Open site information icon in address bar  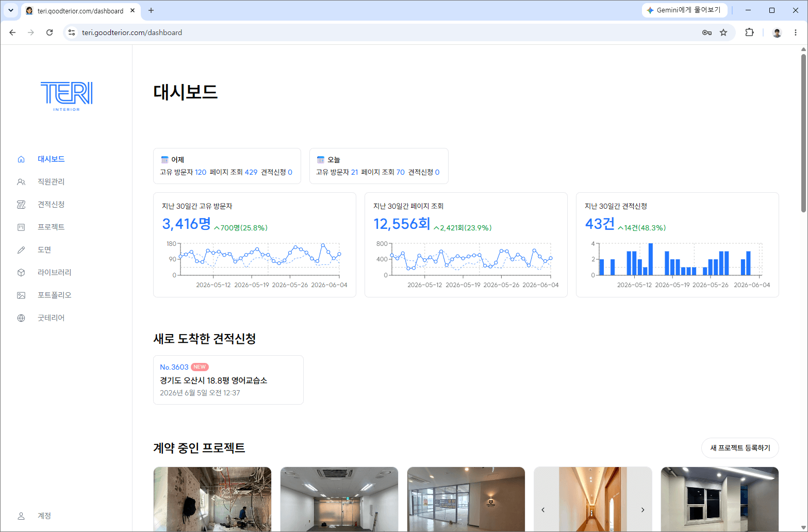[72, 32]
